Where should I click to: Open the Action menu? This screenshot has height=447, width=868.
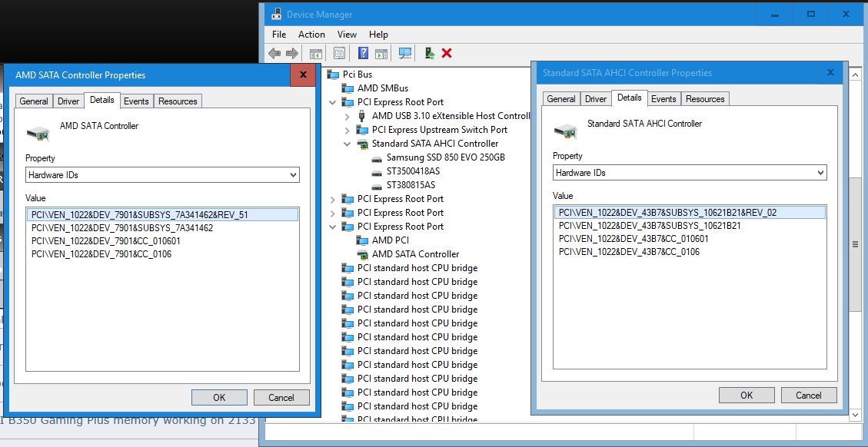[x=311, y=35]
